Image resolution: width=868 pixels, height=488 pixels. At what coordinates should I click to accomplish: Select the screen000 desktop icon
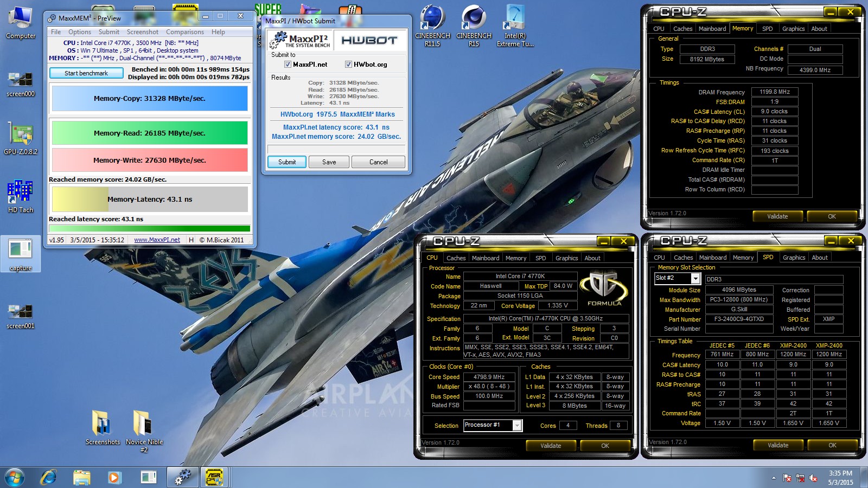(21, 83)
